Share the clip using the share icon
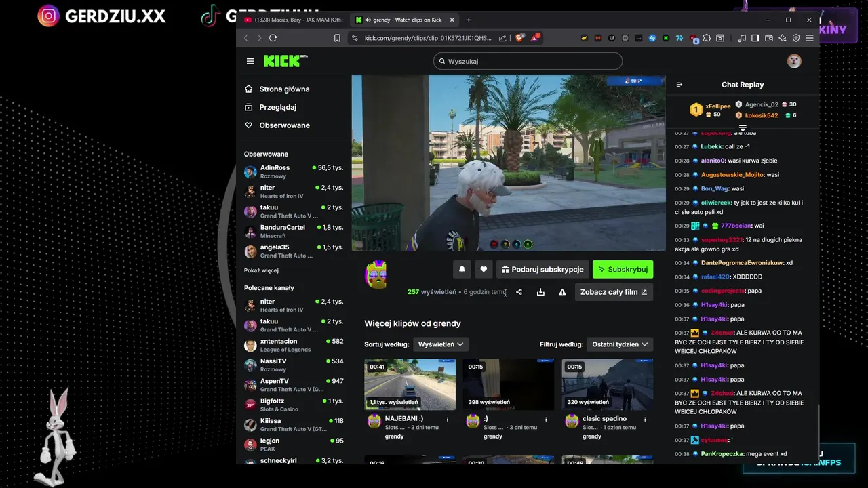 click(x=519, y=292)
